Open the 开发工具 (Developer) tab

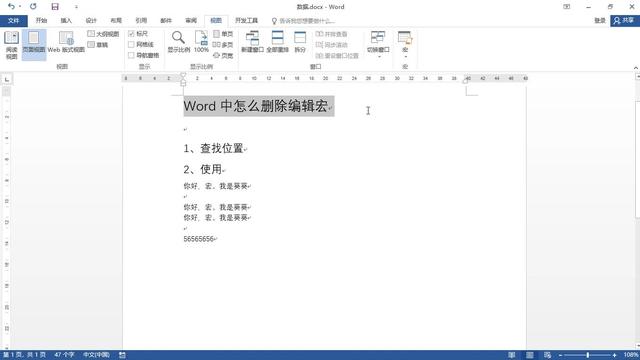(247, 20)
